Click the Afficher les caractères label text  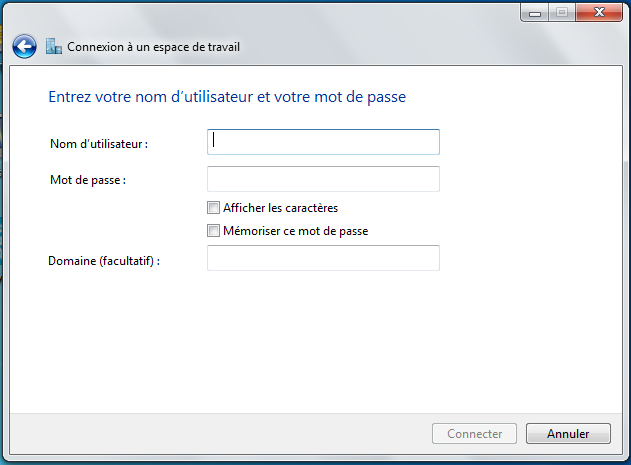[280, 208]
